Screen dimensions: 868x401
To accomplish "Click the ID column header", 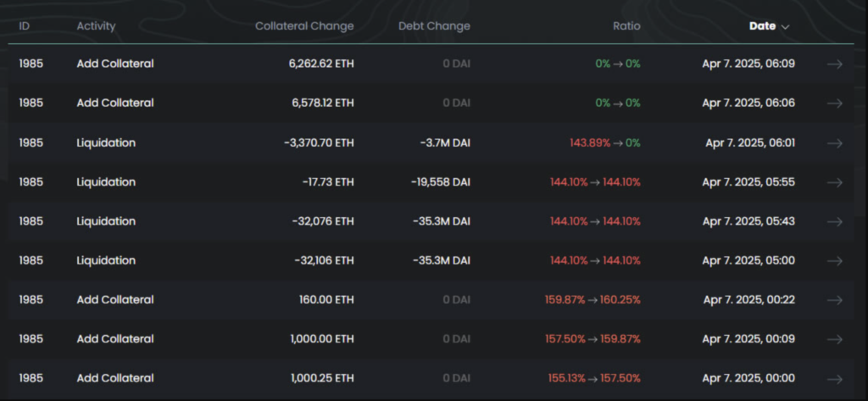I will click(x=25, y=26).
